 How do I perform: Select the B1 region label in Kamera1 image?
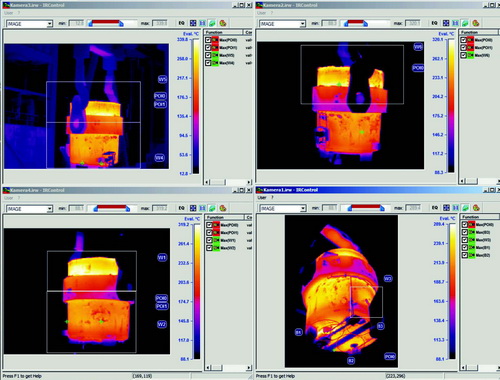[298, 332]
